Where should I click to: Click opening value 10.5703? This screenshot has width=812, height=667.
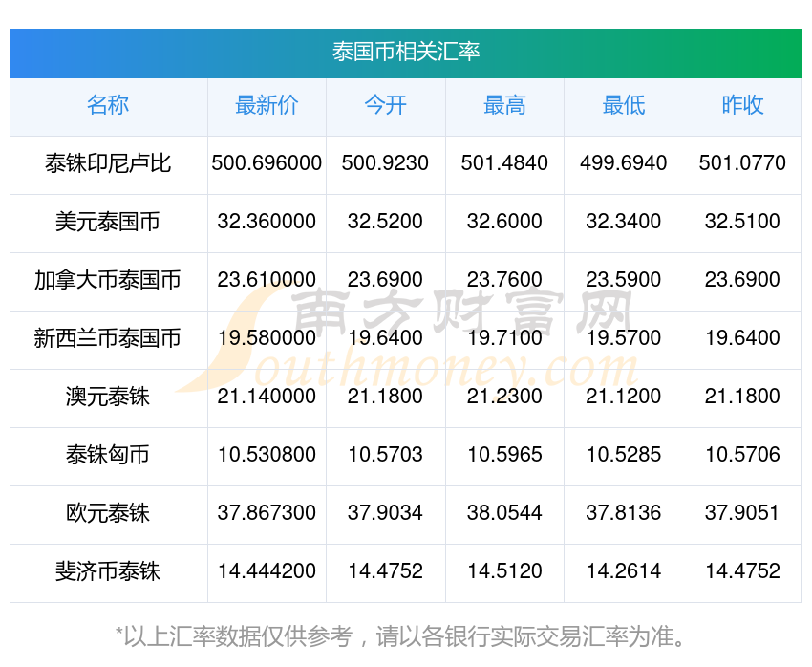[385, 454]
